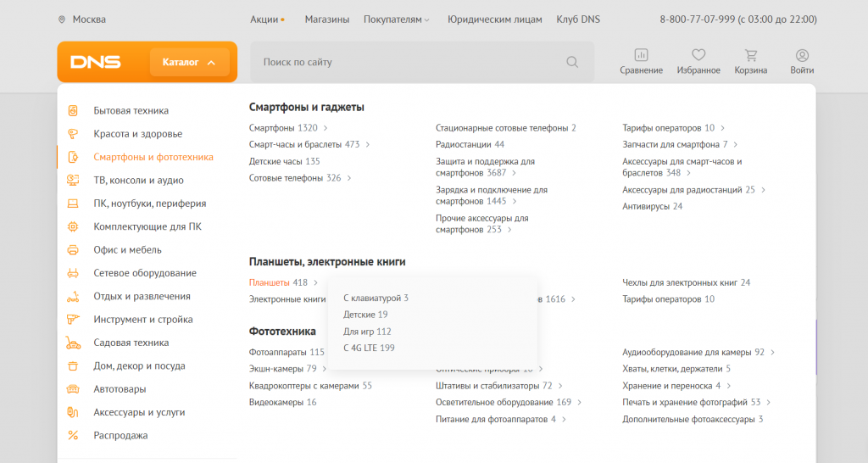Image resolution: width=868 pixels, height=463 pixels.
Task: Click the DNS logo
Action: coord(95,62)
